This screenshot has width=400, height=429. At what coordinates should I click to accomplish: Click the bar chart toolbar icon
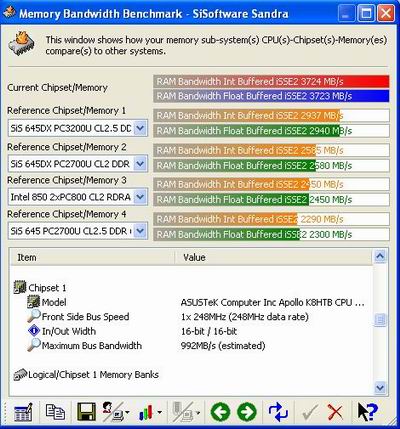(146, 413)
